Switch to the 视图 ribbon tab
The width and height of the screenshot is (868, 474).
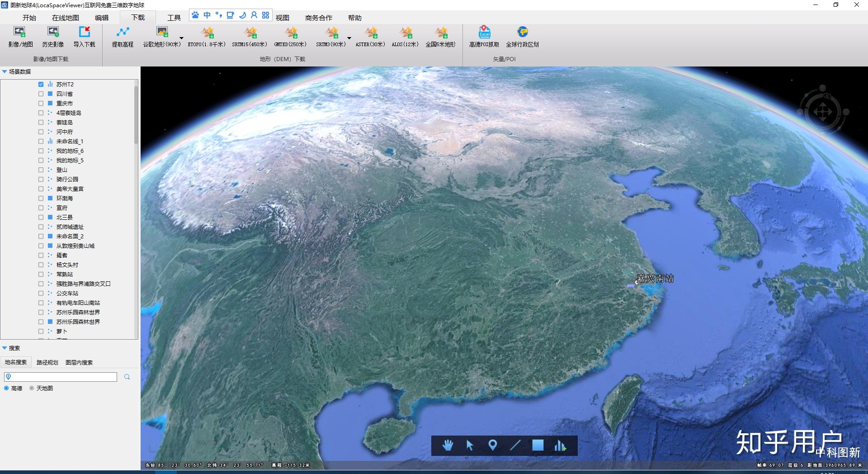click(x=283, y=18)
